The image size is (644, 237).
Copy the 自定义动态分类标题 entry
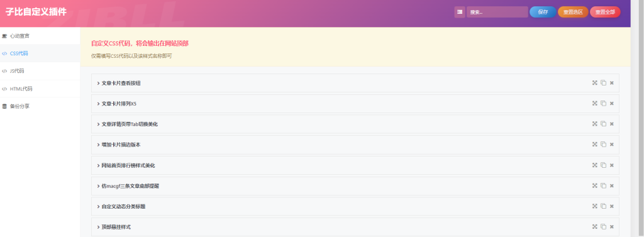[603, 206]
